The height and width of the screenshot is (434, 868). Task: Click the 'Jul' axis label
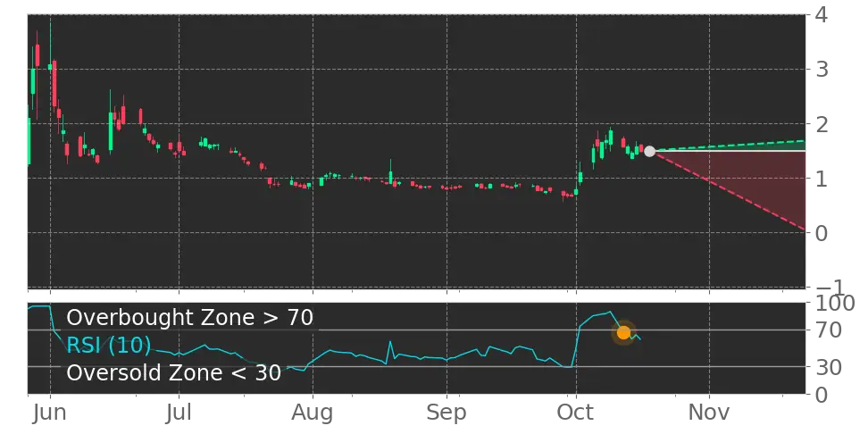click(179, 413)
